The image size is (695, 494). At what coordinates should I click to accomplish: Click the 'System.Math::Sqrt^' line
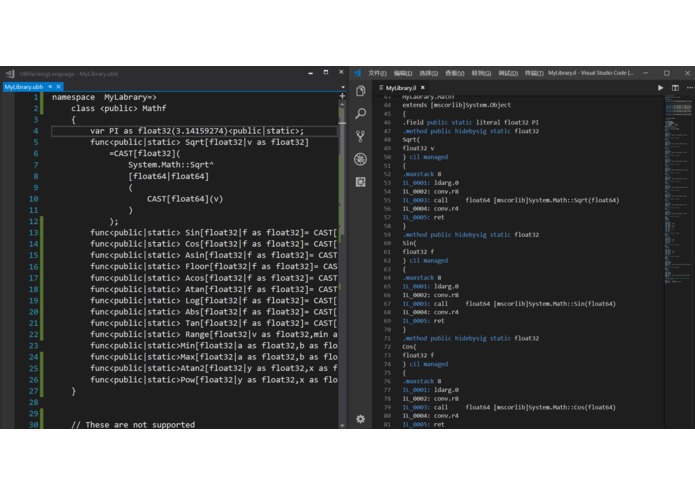171,165
